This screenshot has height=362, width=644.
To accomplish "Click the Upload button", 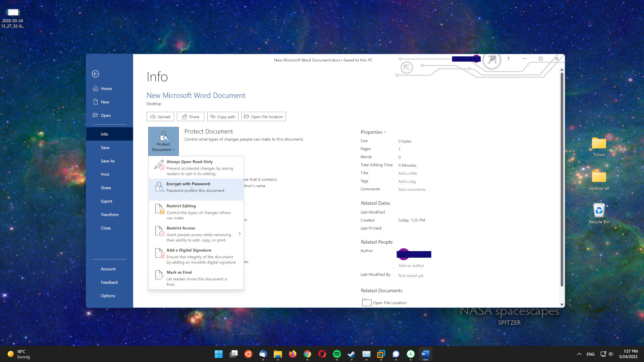I will [x=160, y=117].
